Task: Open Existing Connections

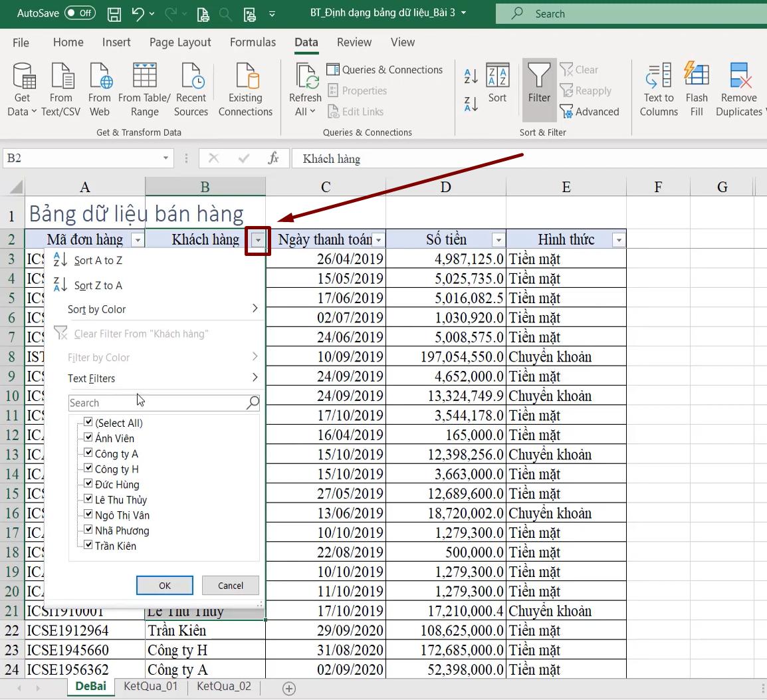Action: (x=245, y=88)
